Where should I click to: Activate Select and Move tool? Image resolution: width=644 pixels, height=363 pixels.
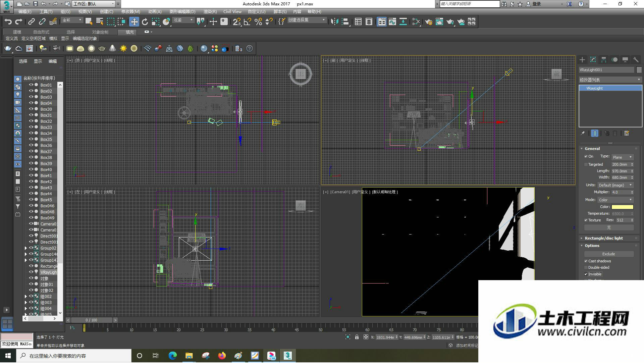point(134,22)
